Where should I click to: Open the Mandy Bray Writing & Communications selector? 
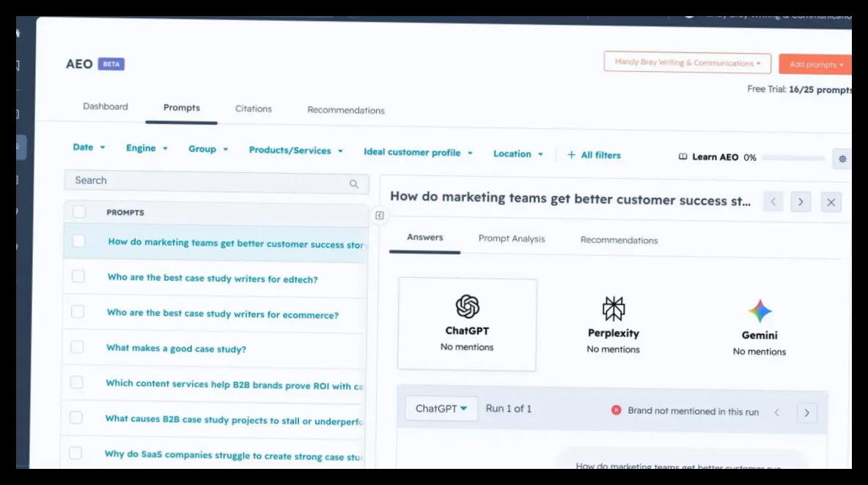click(x=687, y=62)
